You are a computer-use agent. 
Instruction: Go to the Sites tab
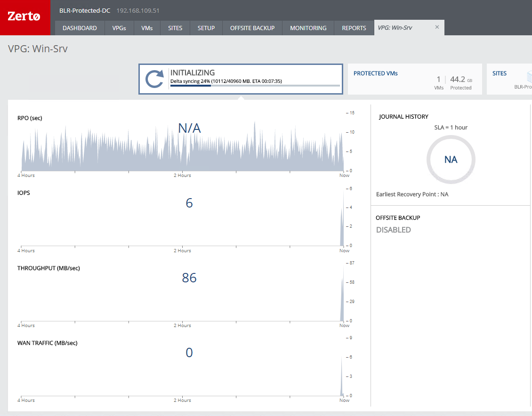175,28
